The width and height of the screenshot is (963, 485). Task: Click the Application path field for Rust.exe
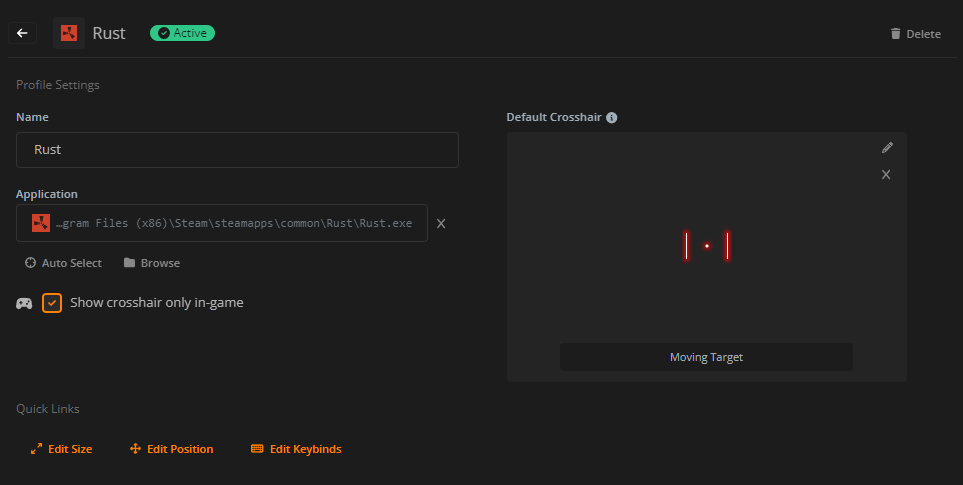pos(222,223)
